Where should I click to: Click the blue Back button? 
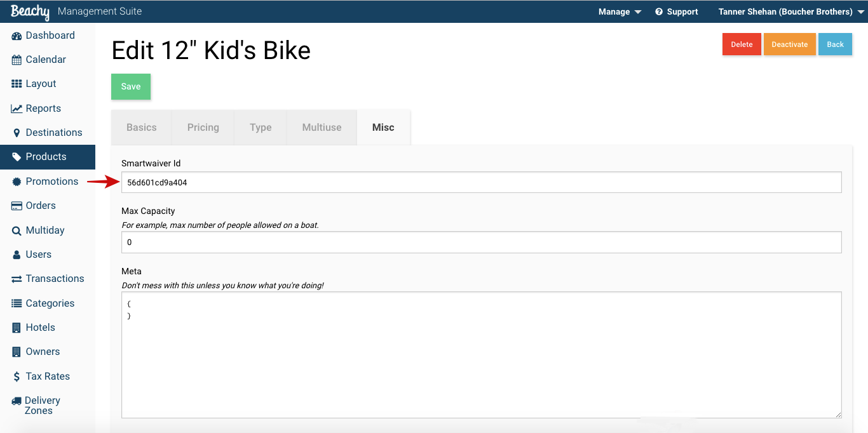click(835, 44)
